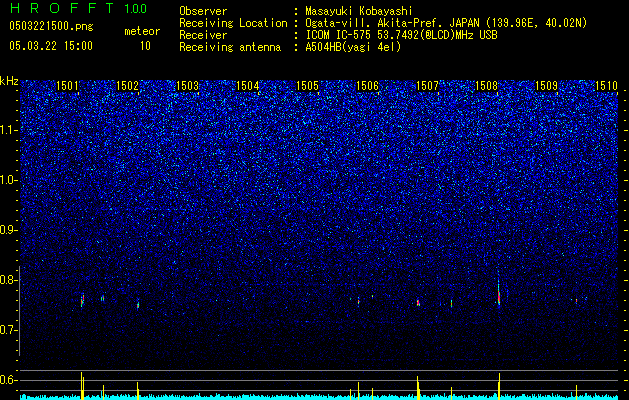The width and height of the screenshot is (629, 400).
Task: Click the meteor echo at 1502
Action: 138,305
